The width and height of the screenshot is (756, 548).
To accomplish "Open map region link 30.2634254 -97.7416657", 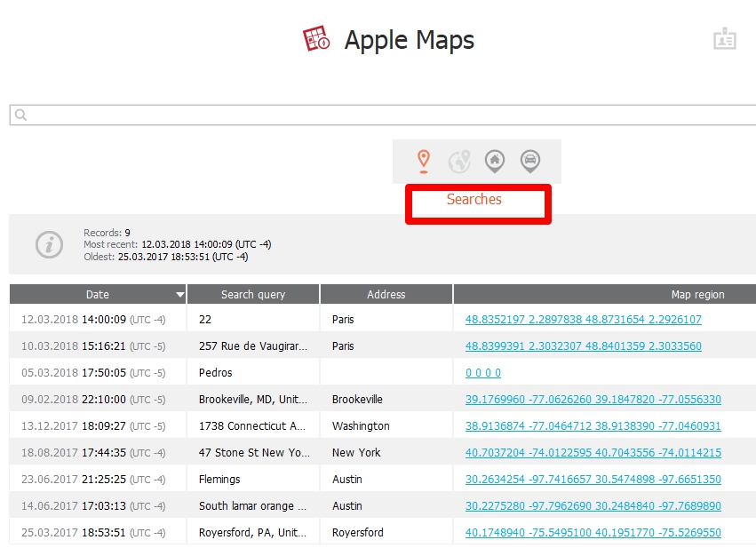I will [593, 479].
